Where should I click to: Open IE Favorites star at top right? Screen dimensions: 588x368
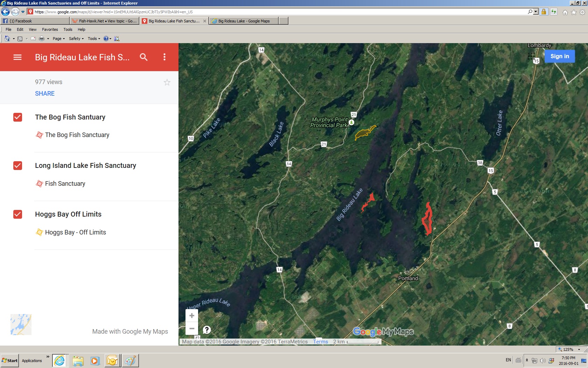click(x=574, y=12)
